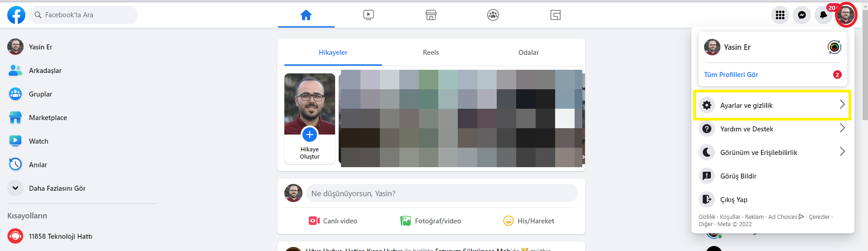
Task: Open the Marketplace icon in top bar
Action: point(431,15)
